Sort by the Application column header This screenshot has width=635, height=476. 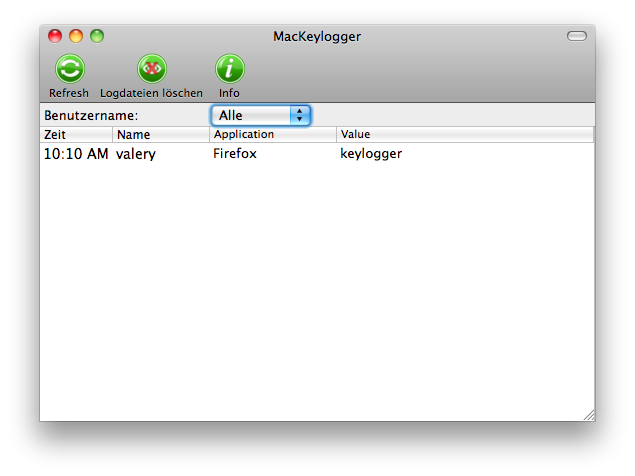(x=273, y=134)
